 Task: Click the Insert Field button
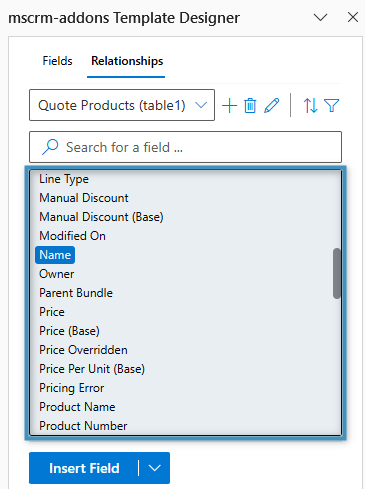tap(84, 468)
